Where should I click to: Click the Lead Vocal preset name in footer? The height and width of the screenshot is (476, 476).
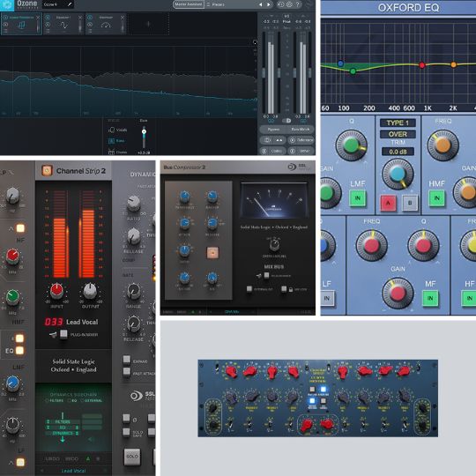73,471
